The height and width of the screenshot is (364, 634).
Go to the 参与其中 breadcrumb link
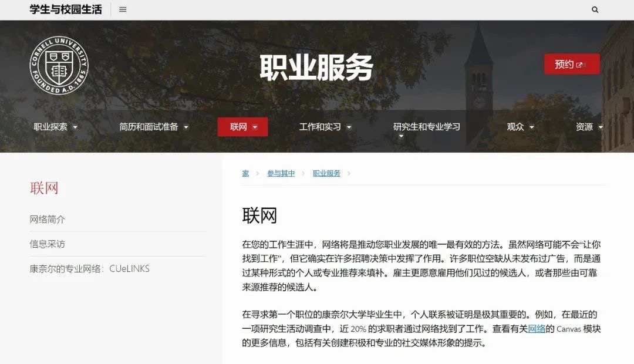coord(281,174)
